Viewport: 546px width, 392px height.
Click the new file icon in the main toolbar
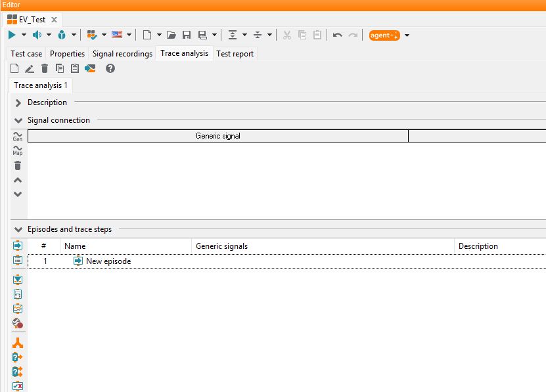coord(147,35)
